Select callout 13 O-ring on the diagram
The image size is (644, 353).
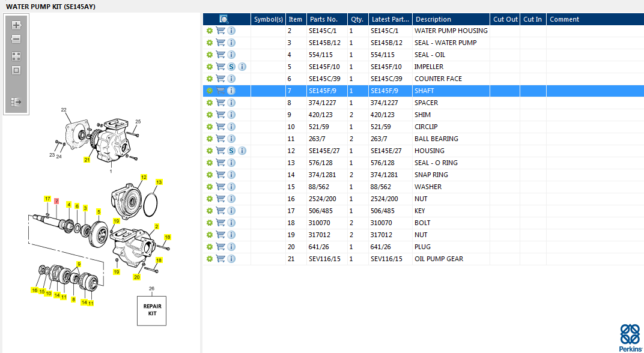click(x=159, y=182)
